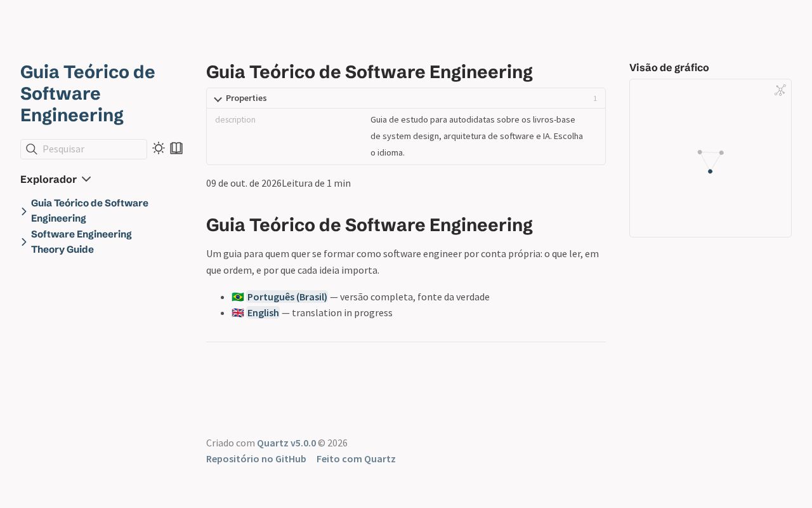This screenshot has width=812, height=508.
Task: Click the upper-left gray graph node
Action: tap(700, 152)
